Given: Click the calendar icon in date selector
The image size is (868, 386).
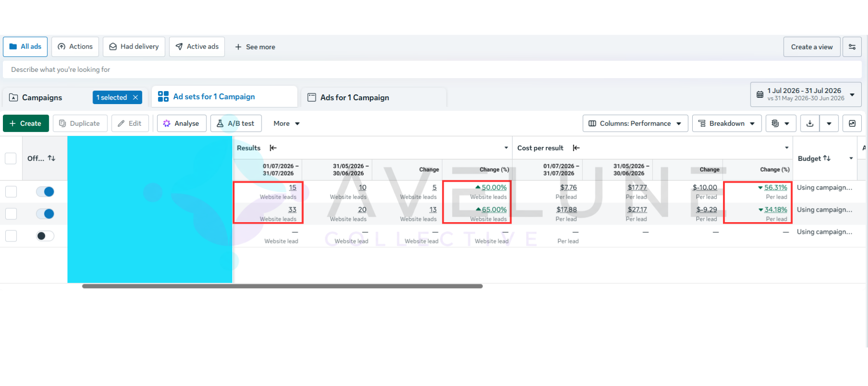Looking at the screenshot, I should (760, 94).
